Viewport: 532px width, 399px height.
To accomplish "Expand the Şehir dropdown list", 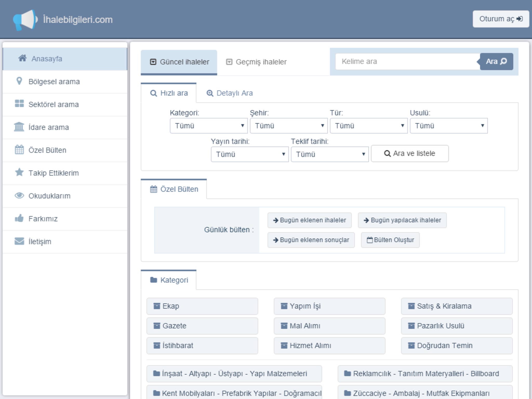I will click(x=289, y=126).
